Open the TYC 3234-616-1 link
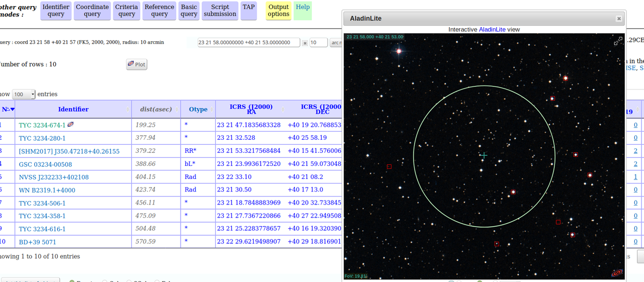 pos(42,229)
